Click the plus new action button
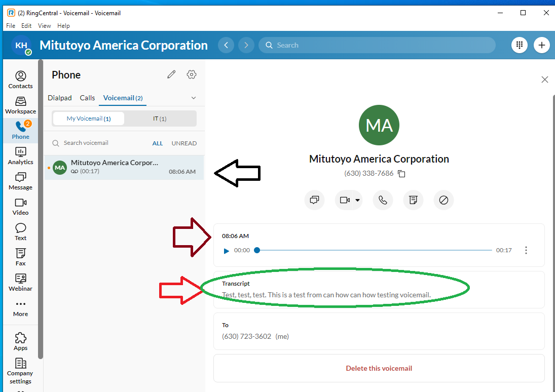 [541, 45]
